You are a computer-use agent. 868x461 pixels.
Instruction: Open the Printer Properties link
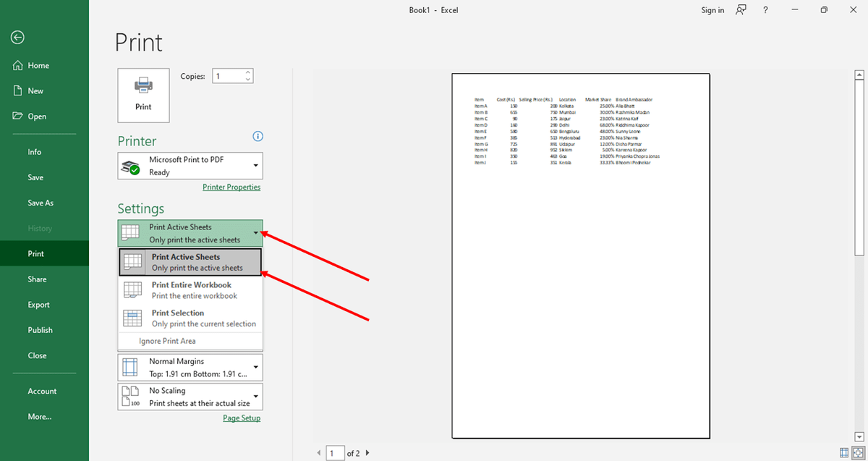coord(231,187)
